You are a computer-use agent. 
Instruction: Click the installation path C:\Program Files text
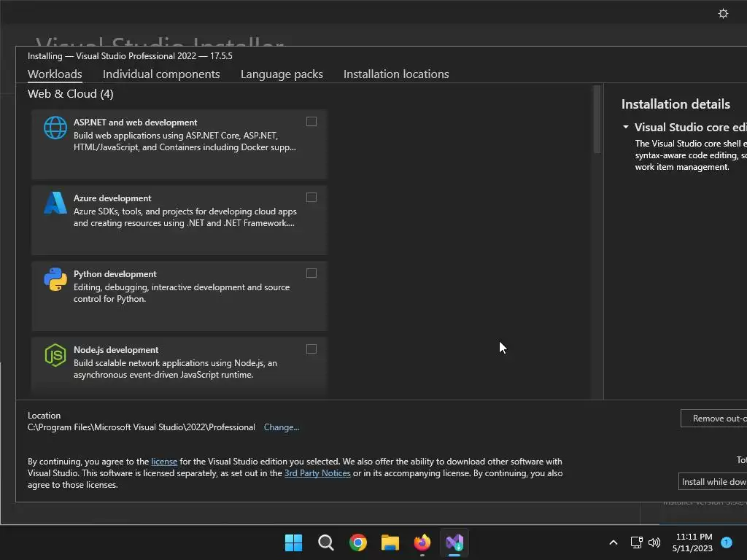click(x=141, y=427)
